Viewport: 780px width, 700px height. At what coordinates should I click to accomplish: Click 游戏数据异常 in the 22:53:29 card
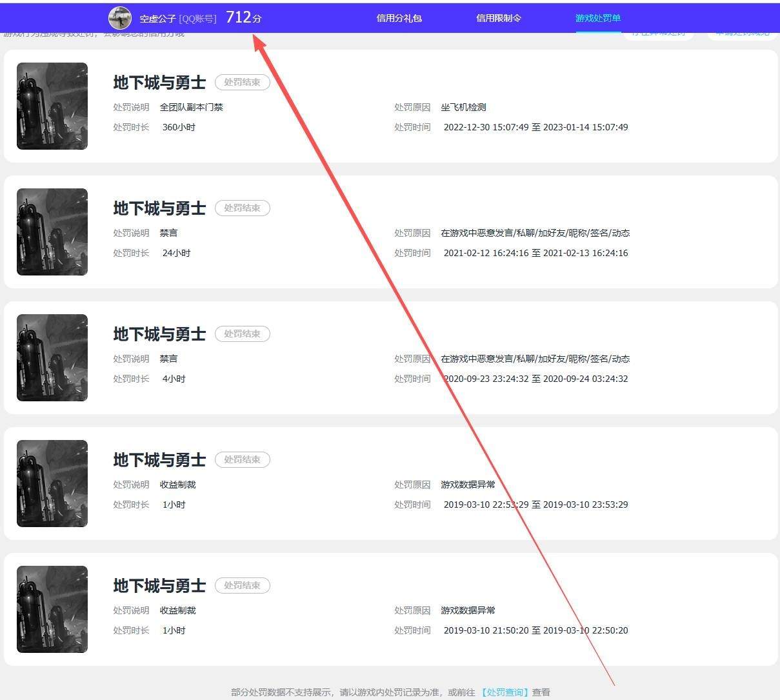click(468, 485)
